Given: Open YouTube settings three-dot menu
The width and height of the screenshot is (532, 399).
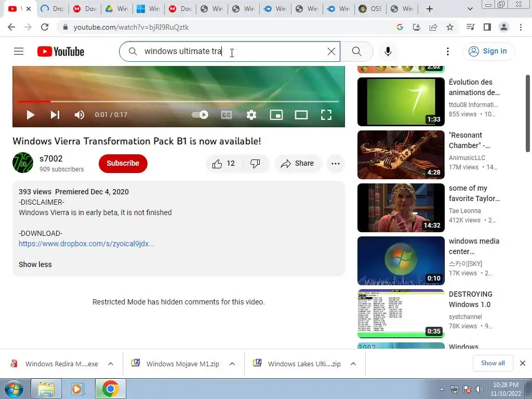Looking at the screenshot, I should (x=447, y=51).
